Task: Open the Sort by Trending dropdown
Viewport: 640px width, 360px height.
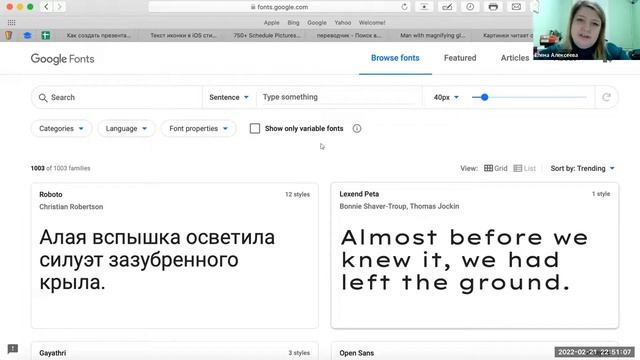Action: pos(582,168)
